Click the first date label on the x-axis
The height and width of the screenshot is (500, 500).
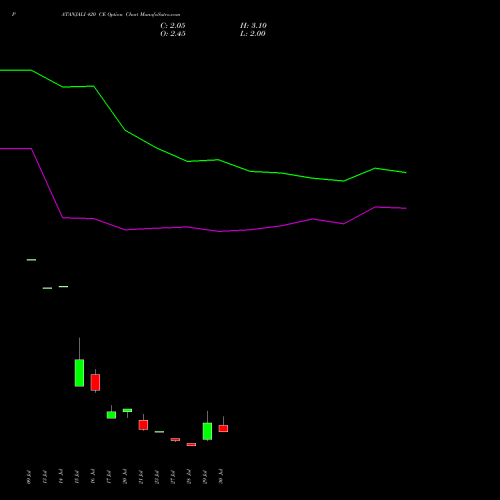pos(29,477)
